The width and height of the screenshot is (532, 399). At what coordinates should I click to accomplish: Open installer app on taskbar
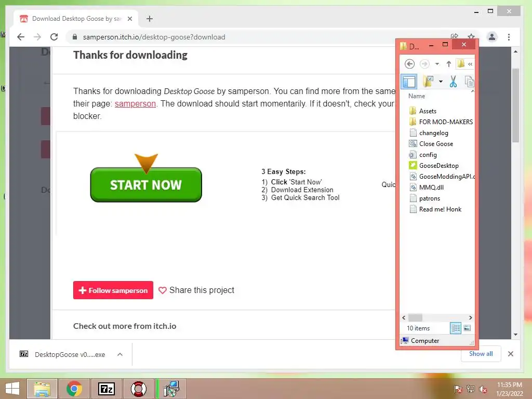171,389
